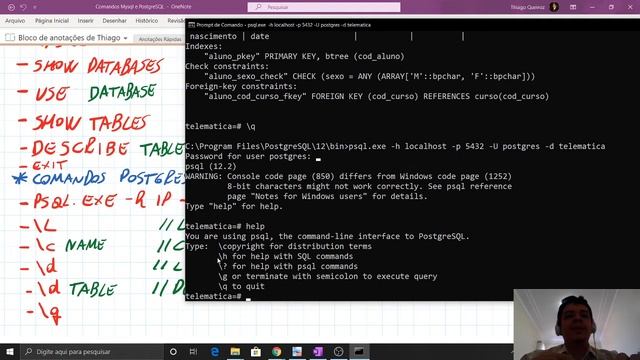Click the webcam video thumbnail
The height and width of the screenshot is (360, 640).
tap(576, 325)
